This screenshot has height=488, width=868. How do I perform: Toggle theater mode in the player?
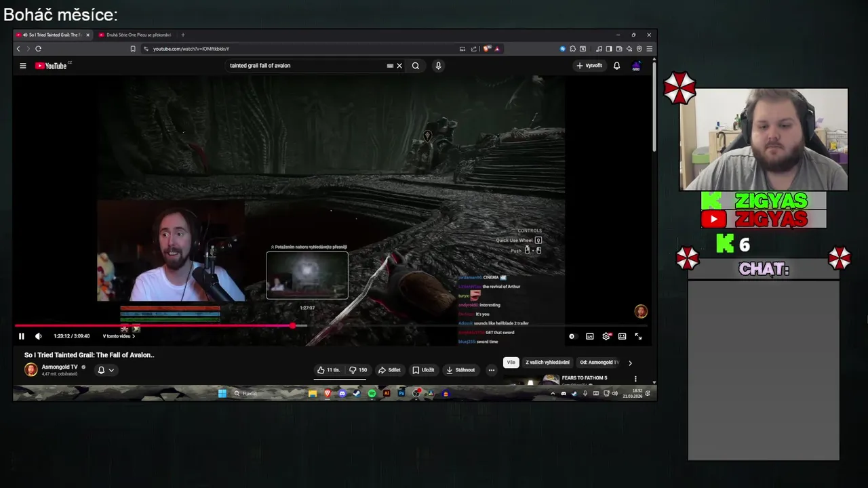622,336
